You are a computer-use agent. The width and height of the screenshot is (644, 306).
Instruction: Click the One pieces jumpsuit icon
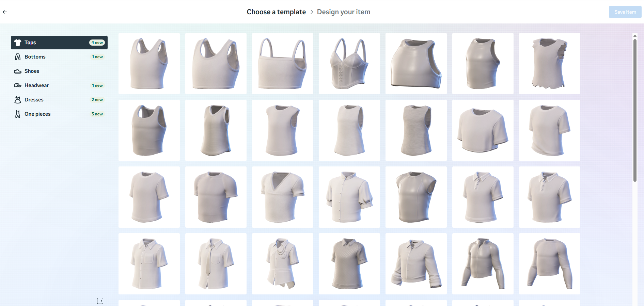[x=18, y=114]
